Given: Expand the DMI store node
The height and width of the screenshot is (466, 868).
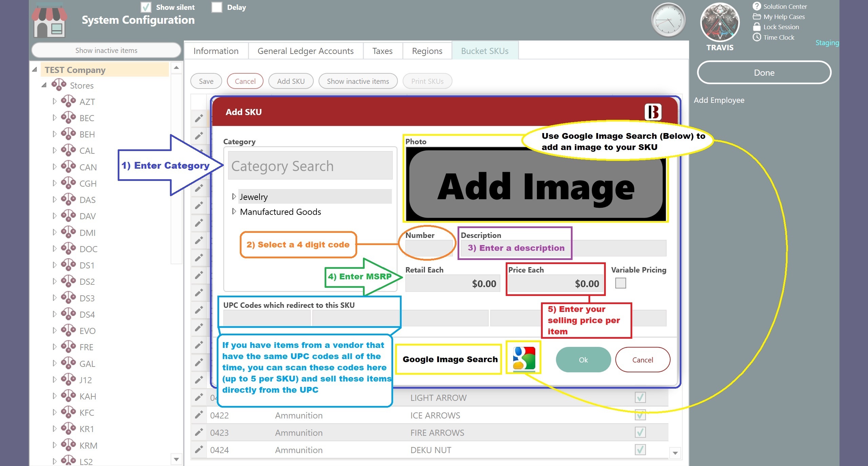Looking at the screenshot, I should pyautogui.click(x=54, y=232).
